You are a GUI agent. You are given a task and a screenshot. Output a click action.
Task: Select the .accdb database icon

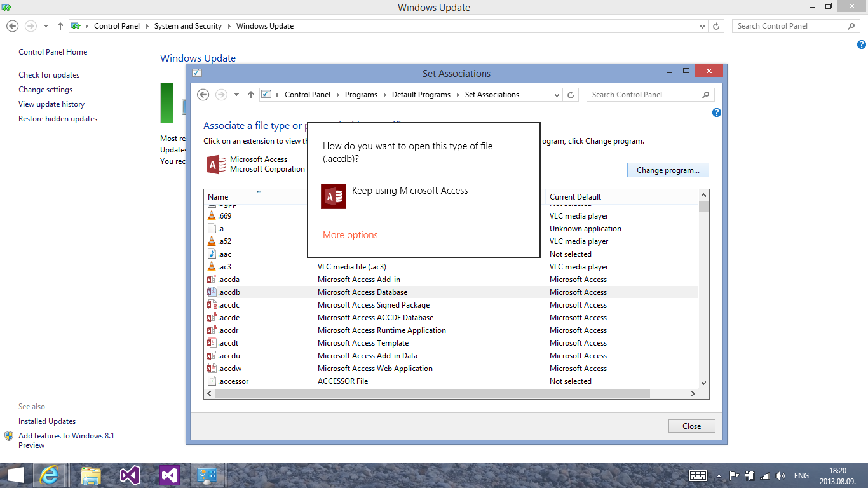coord(212,292)
